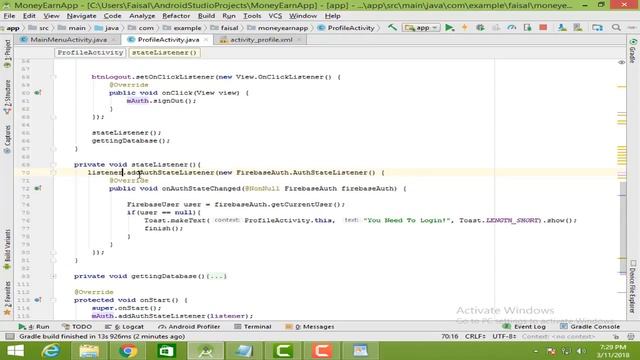Screen dimensions: 640x360
Task: Click the Windows Start button
Action: (x=16, y=351)
